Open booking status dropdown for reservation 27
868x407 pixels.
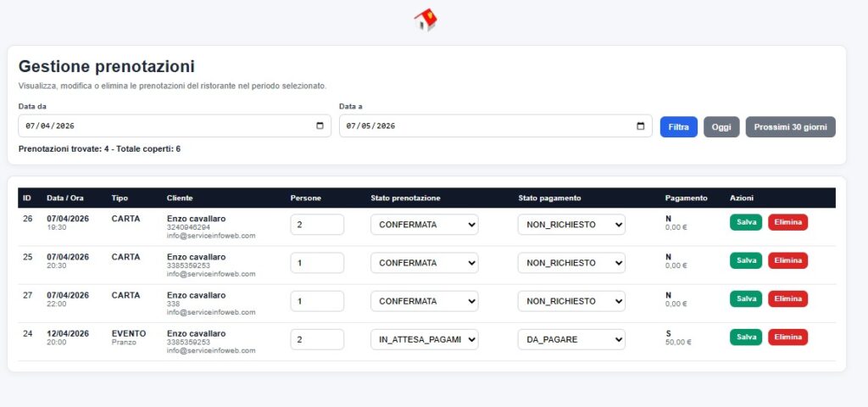tap(424, 301)
